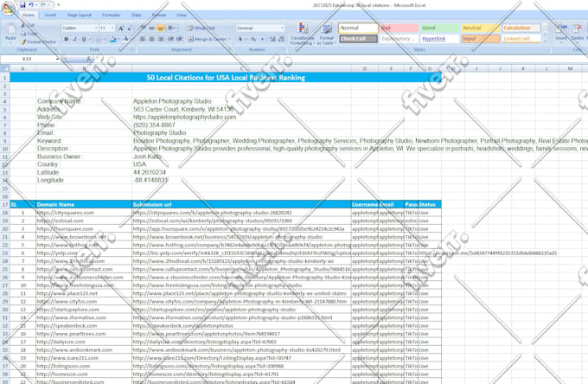This screenshot has width=588, height=384.
Task: Apply the pink Bad cell style
Action: 399,29
